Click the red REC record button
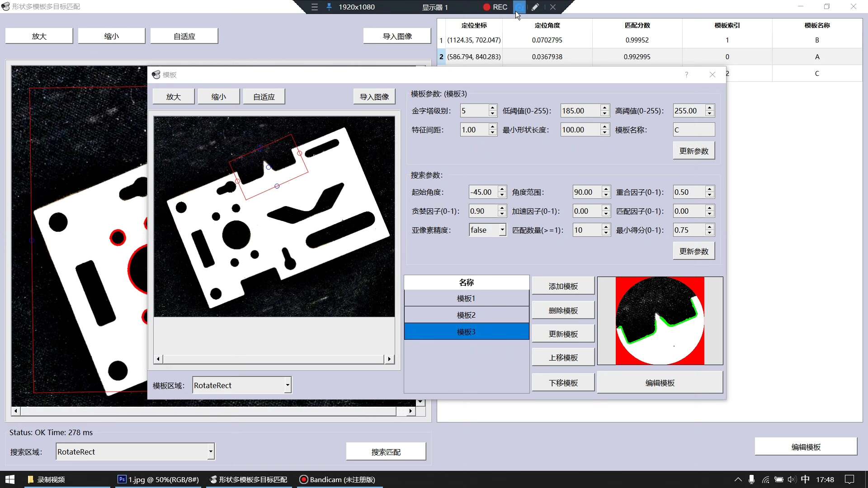The image size is (868, 488). [495, 7]
